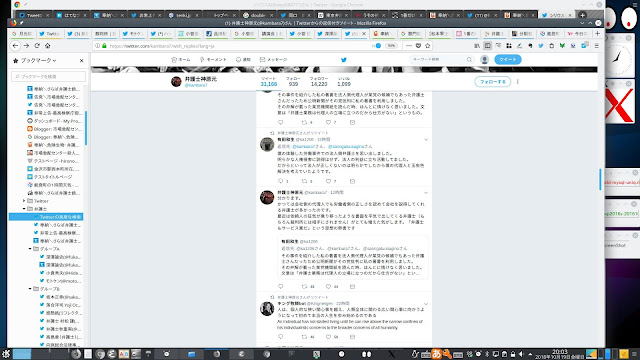The height and width of the screenshot is (360, 640).
Task: Click the 弁護士神原元 profile avatar near the name
Action: 176,82
